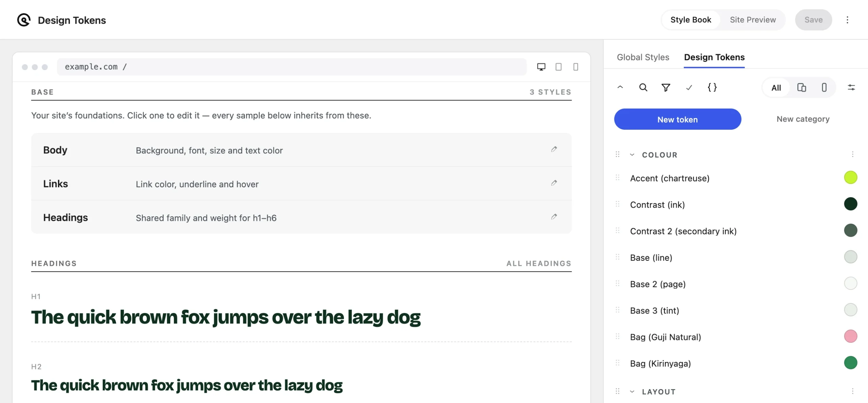Open the token filter funnel

666,87
